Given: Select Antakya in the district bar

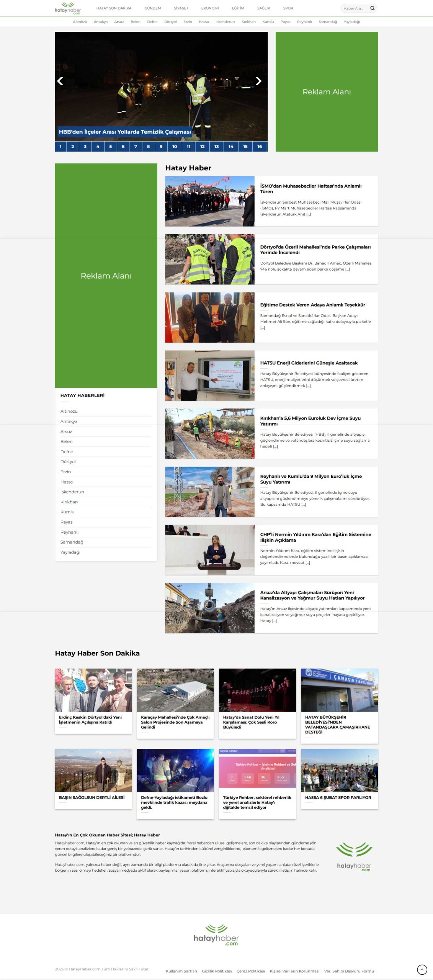Looking at the screenshot, I should (x=101, y=22).
